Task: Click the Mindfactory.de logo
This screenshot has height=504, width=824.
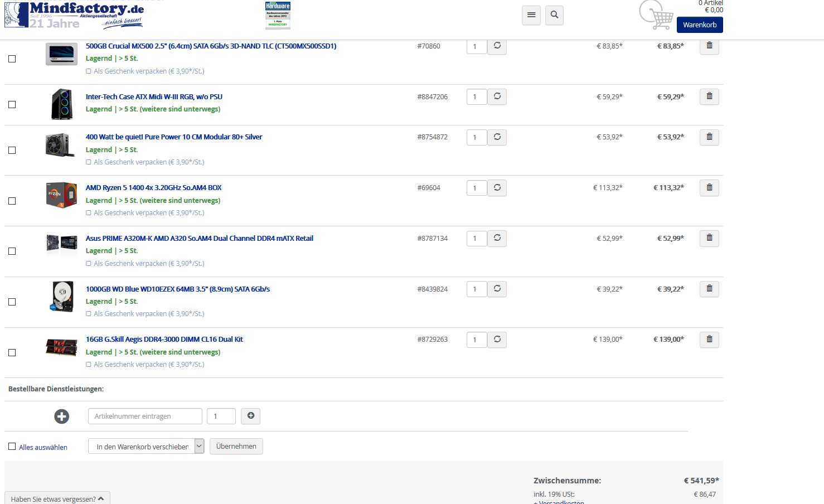Action: 74,15
